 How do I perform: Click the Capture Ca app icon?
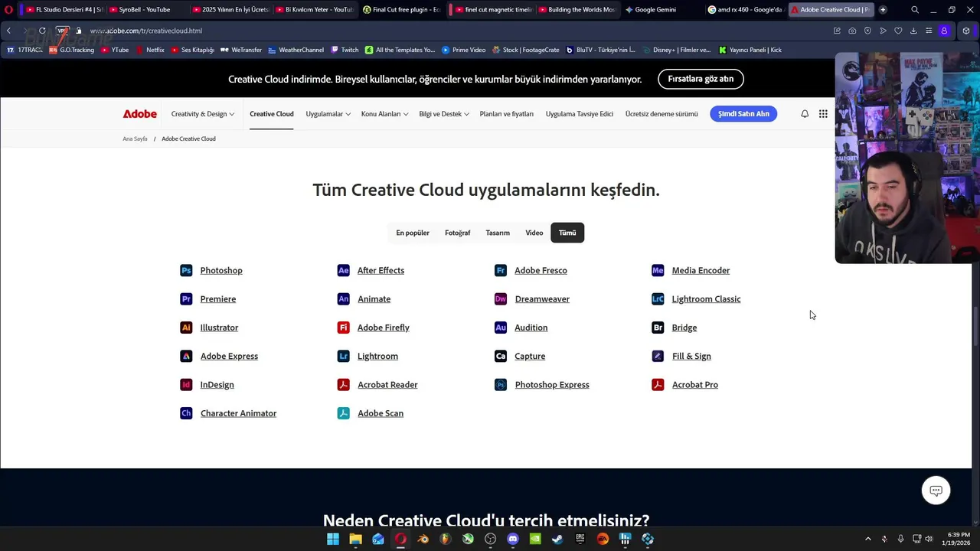point(501,356)
